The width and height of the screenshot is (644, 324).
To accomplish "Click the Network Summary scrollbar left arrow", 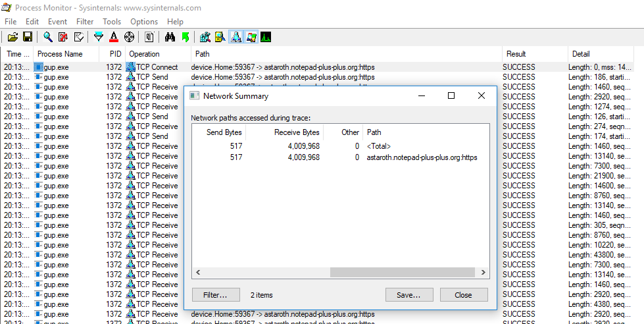I will pos(197,272).
